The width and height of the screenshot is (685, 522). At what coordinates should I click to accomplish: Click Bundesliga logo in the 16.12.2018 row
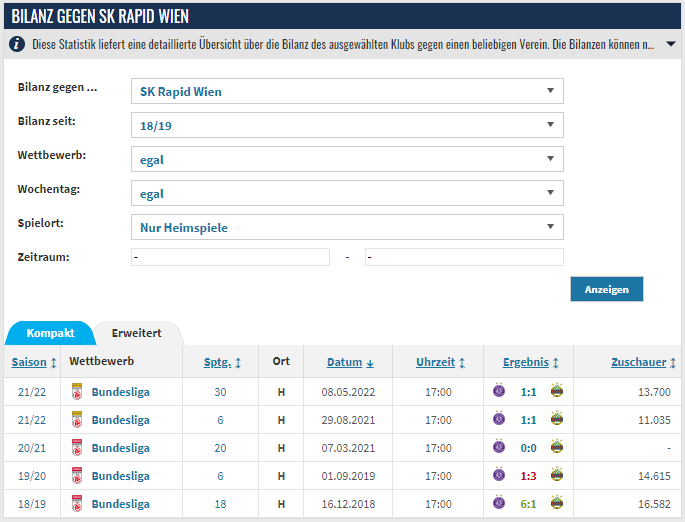pos(77,504)
